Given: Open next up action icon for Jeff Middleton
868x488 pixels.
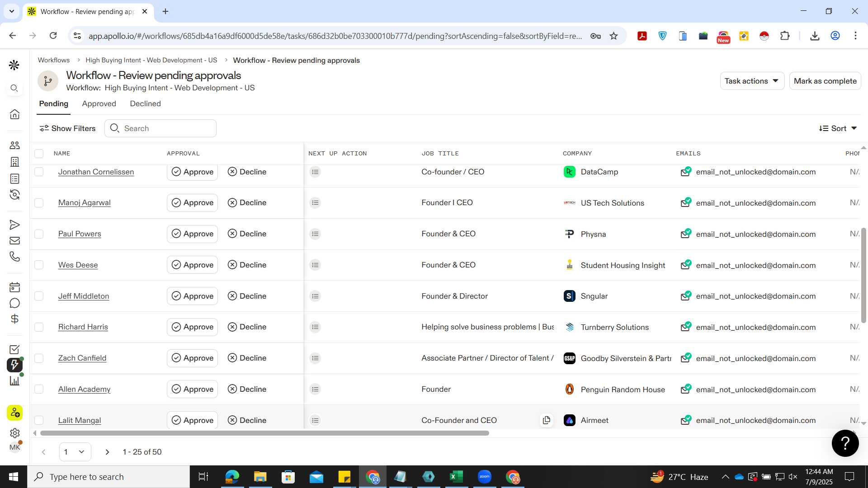Looking at the screenshot, I should [x=315, y=296].
